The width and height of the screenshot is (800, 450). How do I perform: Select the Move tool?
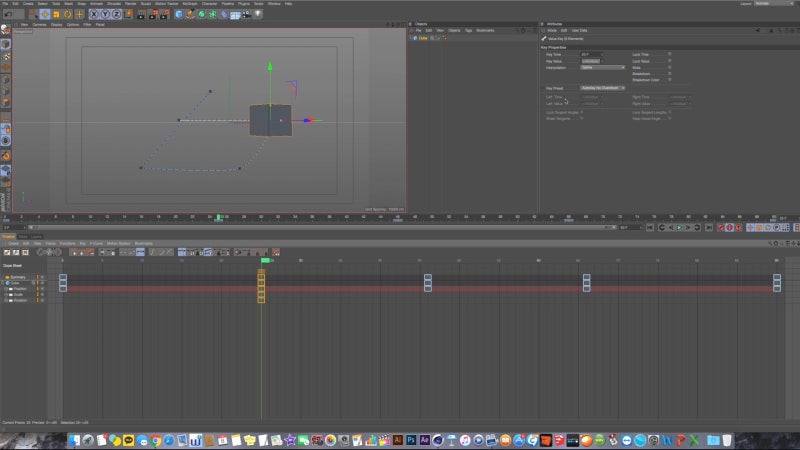(45, 14)
